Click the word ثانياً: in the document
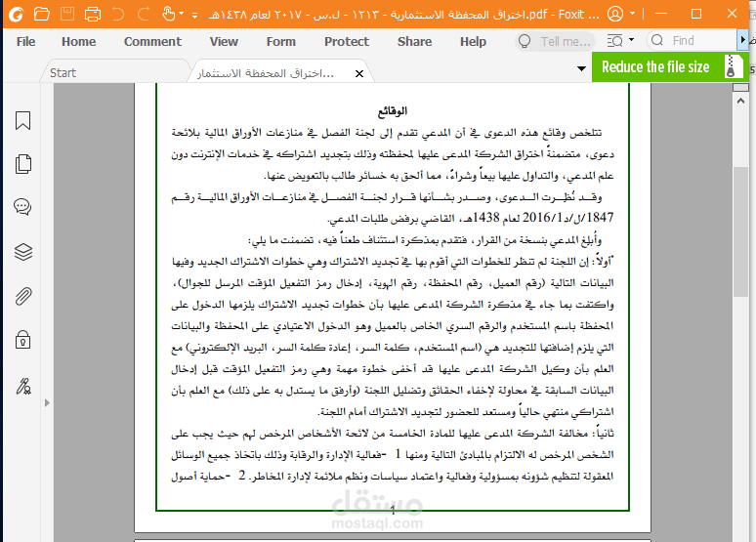Screen dimensions: 756x542 pos(603,433)
